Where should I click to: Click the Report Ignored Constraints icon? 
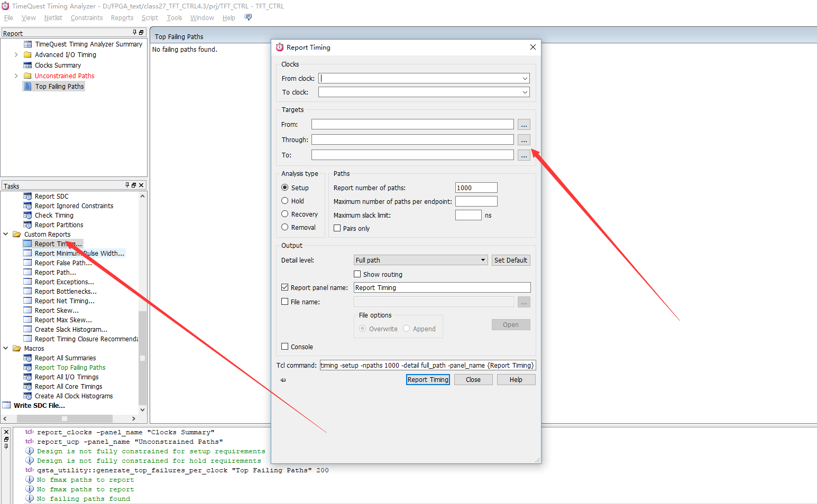(x=27, y=206)
